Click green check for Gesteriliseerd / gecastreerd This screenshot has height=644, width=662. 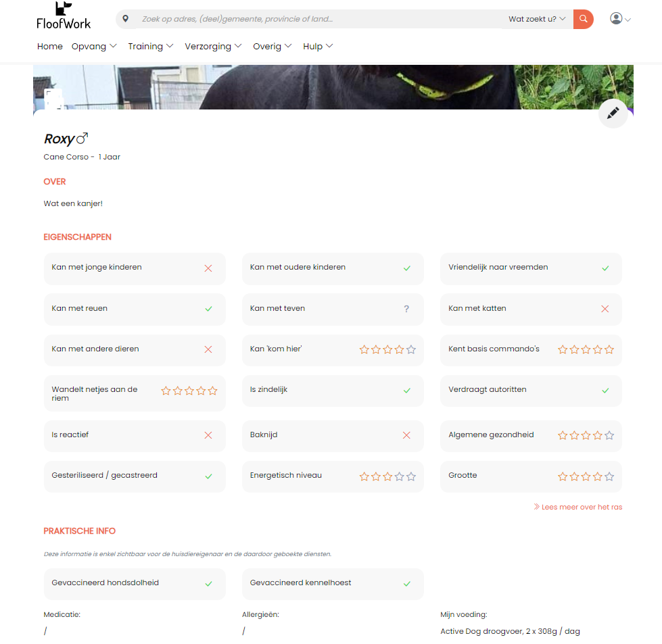(208, 476)
